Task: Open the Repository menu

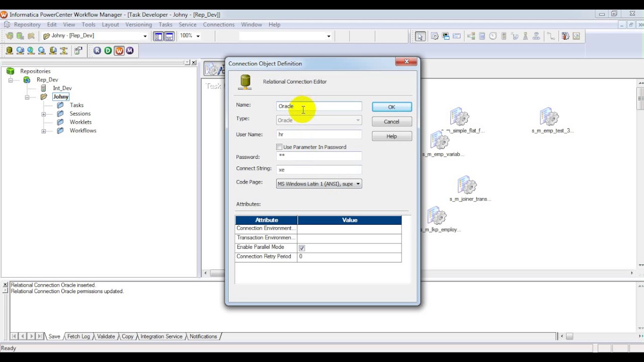Action: point(27,25)
